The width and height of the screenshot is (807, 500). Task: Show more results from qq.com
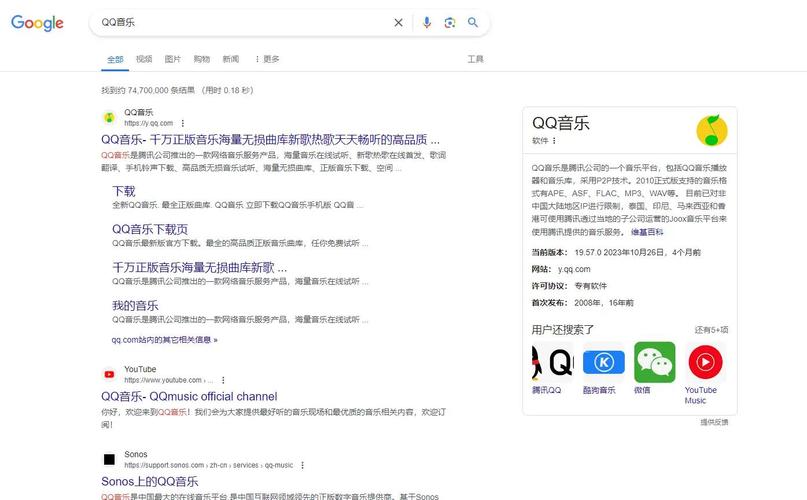(164, 340)
